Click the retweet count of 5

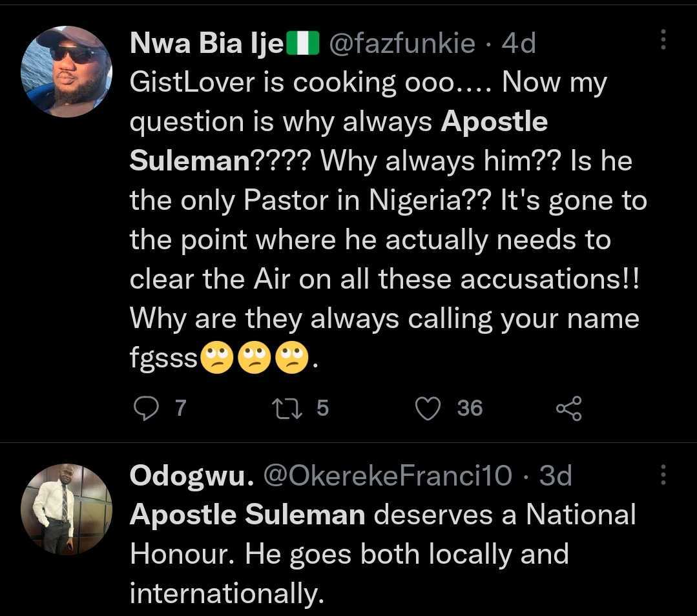pos(323,408)
